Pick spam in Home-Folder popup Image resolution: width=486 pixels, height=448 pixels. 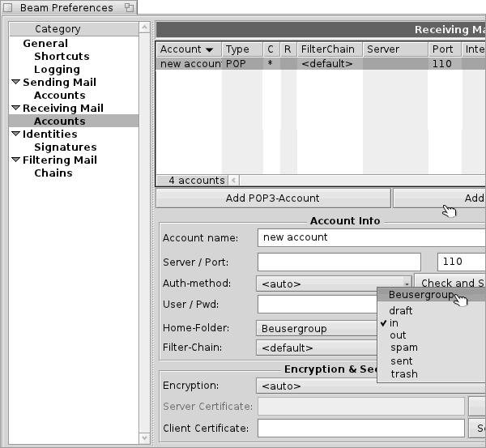403,348
